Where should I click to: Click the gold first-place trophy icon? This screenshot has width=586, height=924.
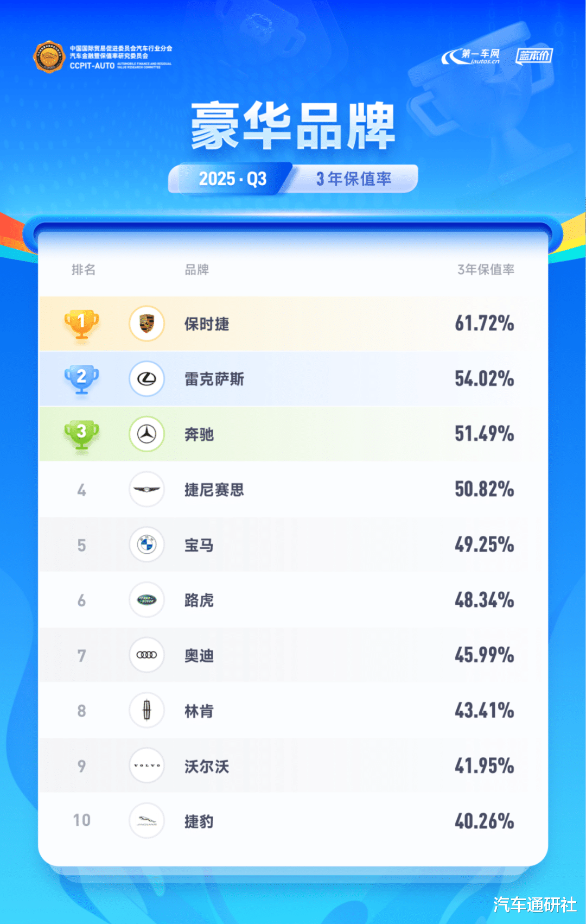(81, 324)
